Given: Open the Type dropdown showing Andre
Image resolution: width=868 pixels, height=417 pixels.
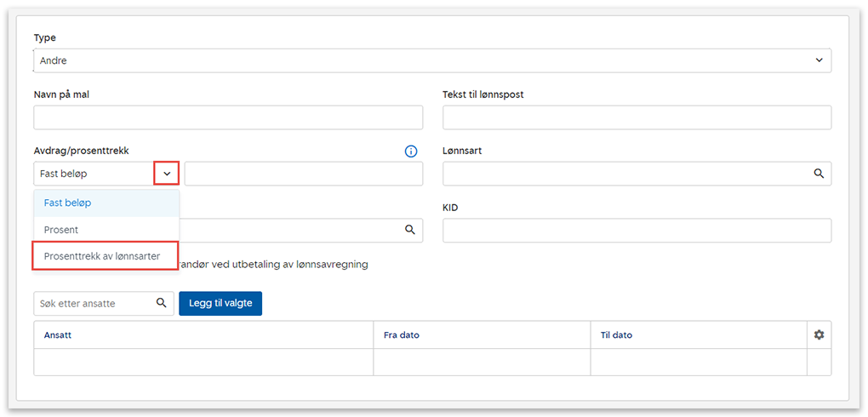Looking at the screenshot, I should 431,60.
